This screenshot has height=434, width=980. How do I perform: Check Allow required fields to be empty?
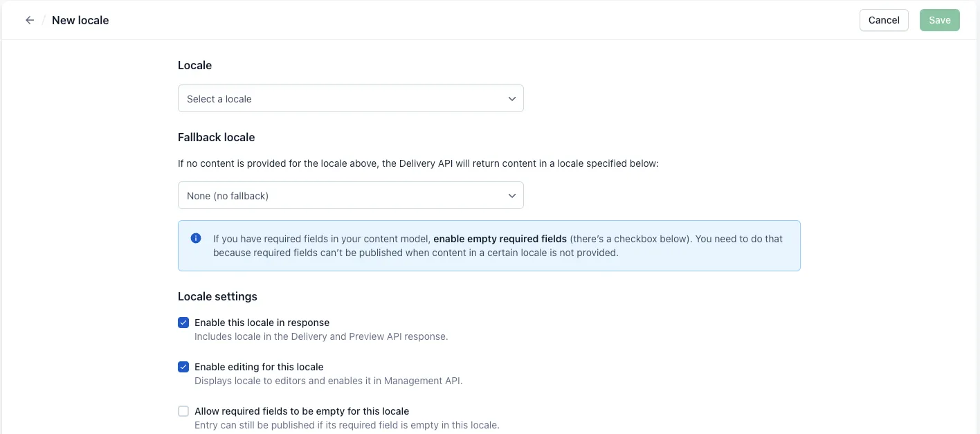pos(183,411)
